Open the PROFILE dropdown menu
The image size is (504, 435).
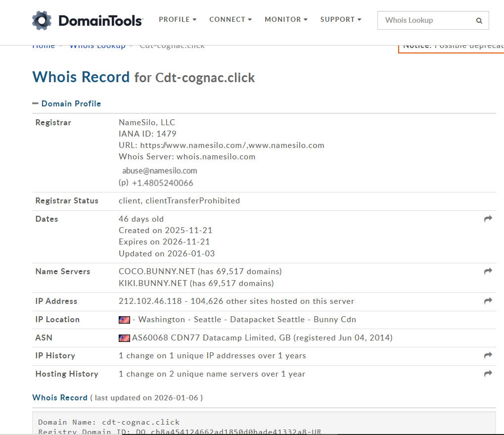point(178,19)
